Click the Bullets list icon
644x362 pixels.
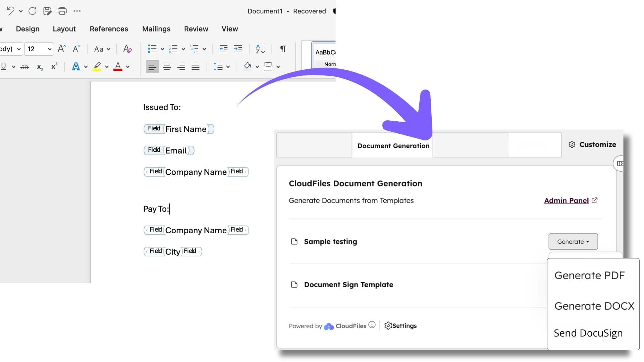153,49
